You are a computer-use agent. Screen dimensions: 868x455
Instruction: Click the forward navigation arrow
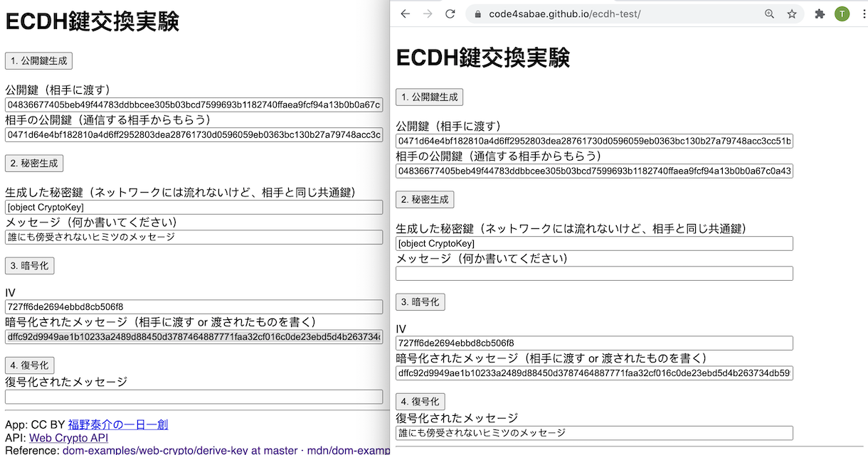427,13
